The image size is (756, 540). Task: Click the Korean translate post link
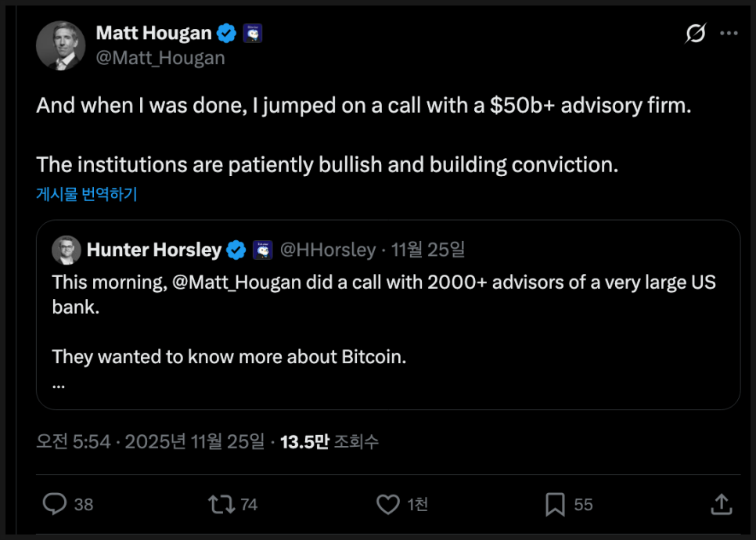pyautogui.click(x=87, y=195)
